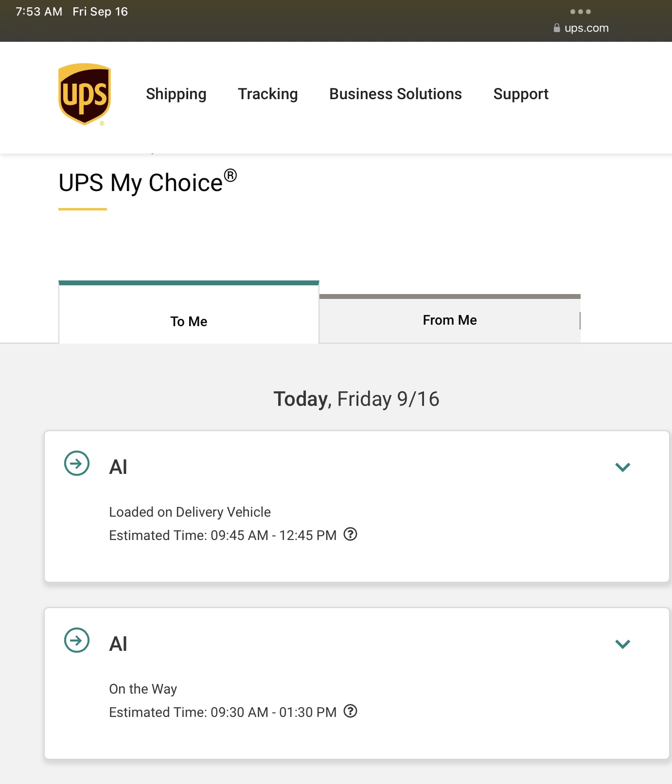Tap the three-dot menu above ups.com
672x784 pixels.
[581, 12]
